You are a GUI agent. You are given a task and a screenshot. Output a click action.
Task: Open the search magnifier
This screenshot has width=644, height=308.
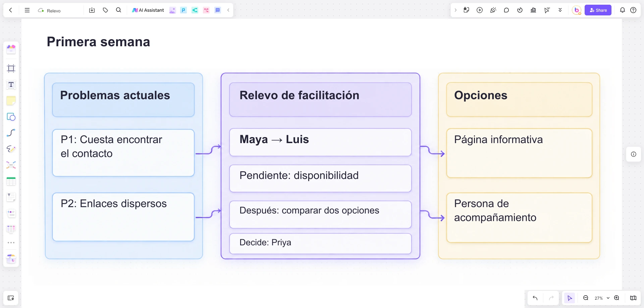pyautogui.click(x=118, y=10)
